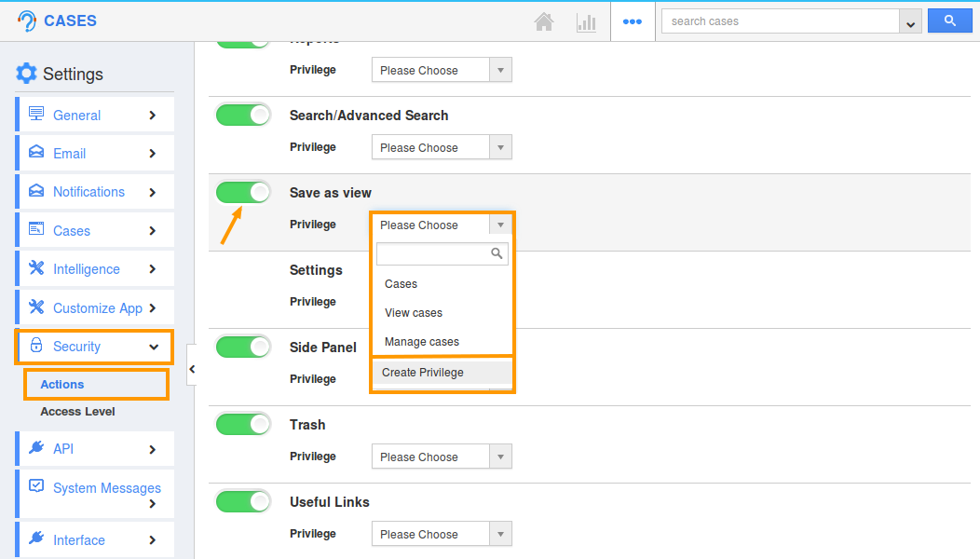Viewport: 980px width, 559px height.
Task: Open the reports bar chart icon
Action: coord(586,21)
